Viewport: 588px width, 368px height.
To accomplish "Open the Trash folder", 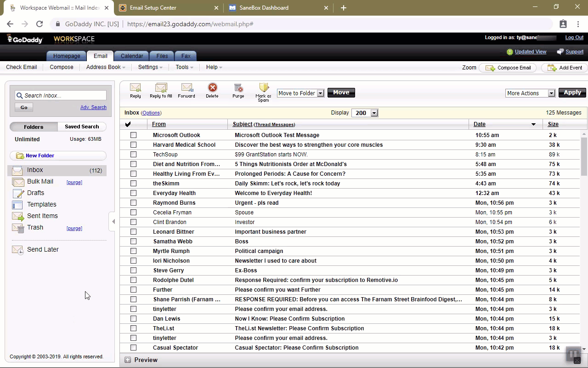I will pyautogui.click(x=35, y=227).
